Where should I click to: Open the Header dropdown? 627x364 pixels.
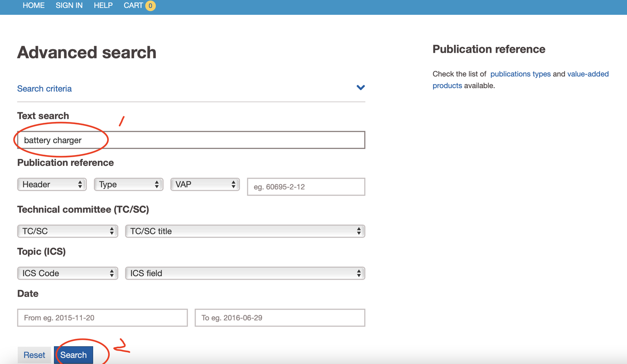coord(52,185)
